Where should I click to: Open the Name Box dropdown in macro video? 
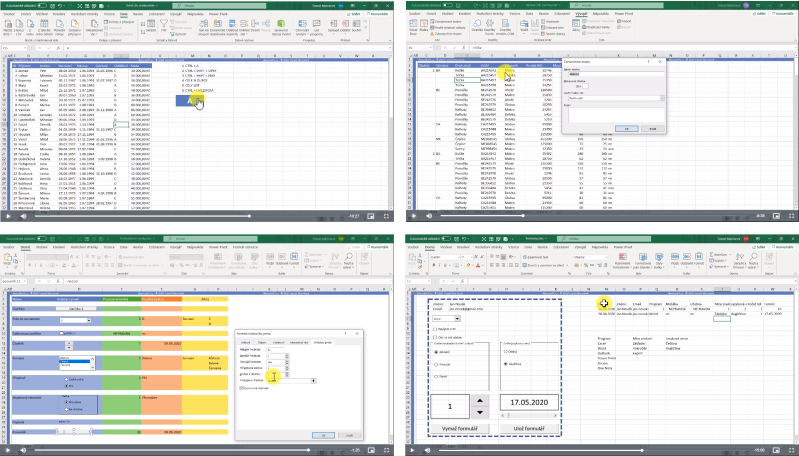pyautogui.click(x=432, y=48)
